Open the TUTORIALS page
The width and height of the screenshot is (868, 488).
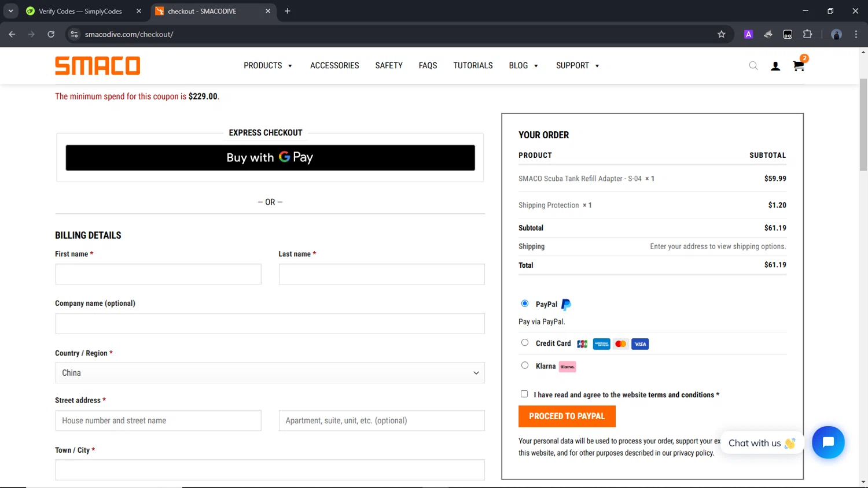pyautogui.click(x=473, y=66)
